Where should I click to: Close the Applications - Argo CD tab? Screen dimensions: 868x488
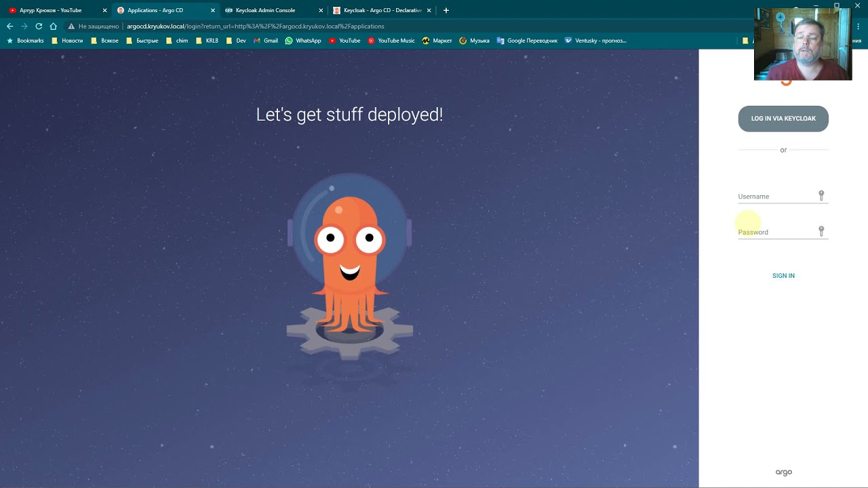[212, 10]
